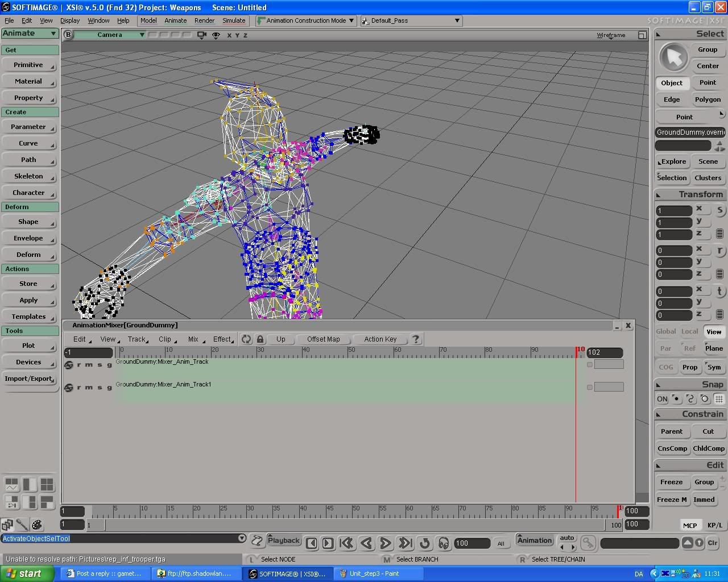
Task: Click the viewport camera icon
Action: pyautogui.click(x=201, y=35)
